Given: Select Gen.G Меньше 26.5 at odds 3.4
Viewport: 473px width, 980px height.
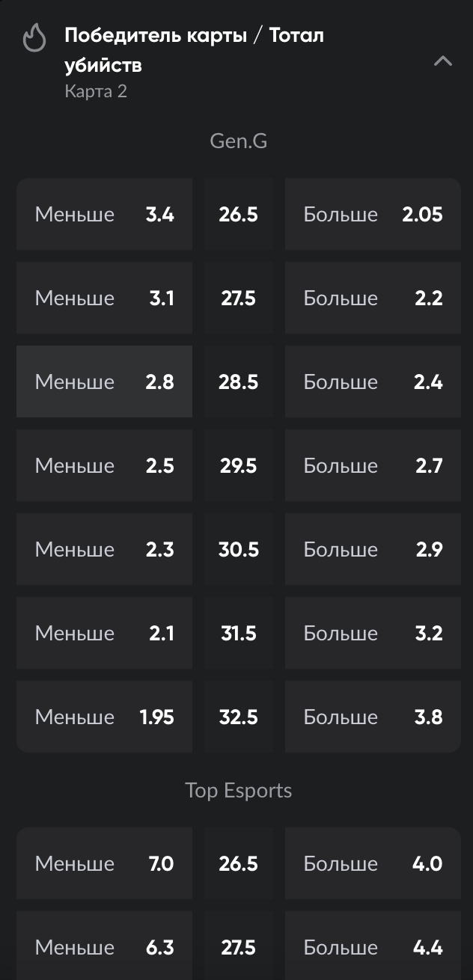Looking at the screenshot, I should click(x=104, y=214).
